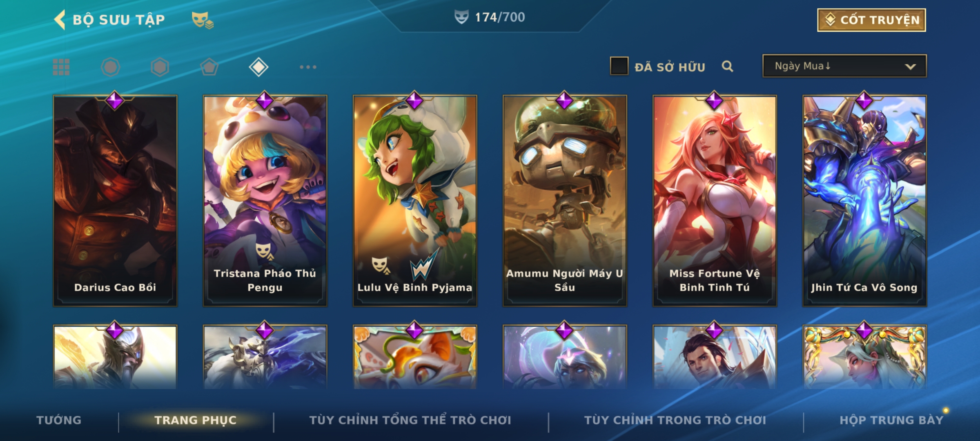The width and height of the screenshot is (980, 441).
Task: Open the Ngày Mua sort dropdown
Action: pyautogui.click(x=844, y=66)
